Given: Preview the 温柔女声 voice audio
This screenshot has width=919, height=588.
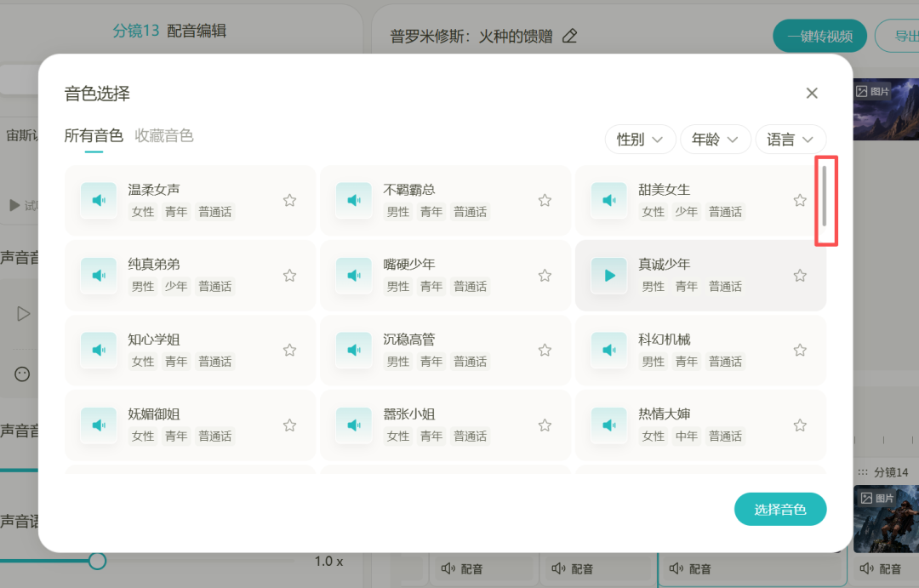Looking at the screenshot, I should (99, 200).
